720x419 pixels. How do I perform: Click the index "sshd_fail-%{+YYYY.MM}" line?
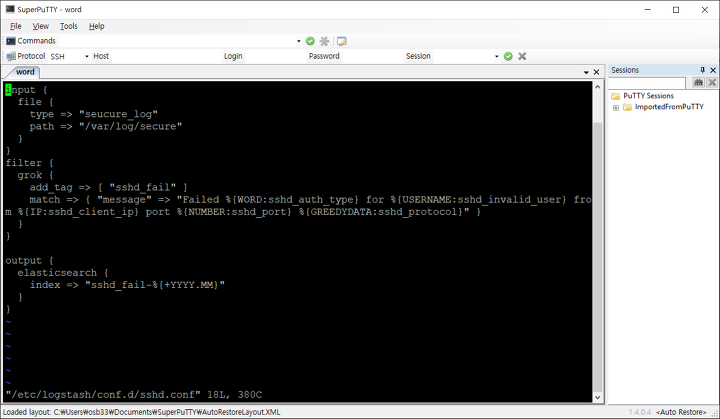click(x=127, y=285)
